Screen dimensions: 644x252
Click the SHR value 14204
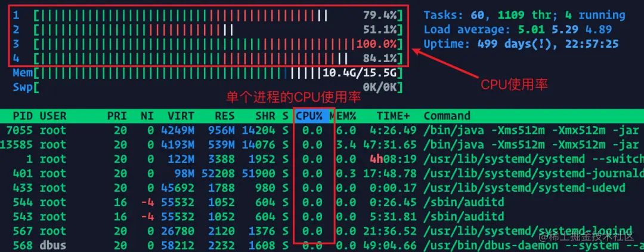(x=258, y=131)
